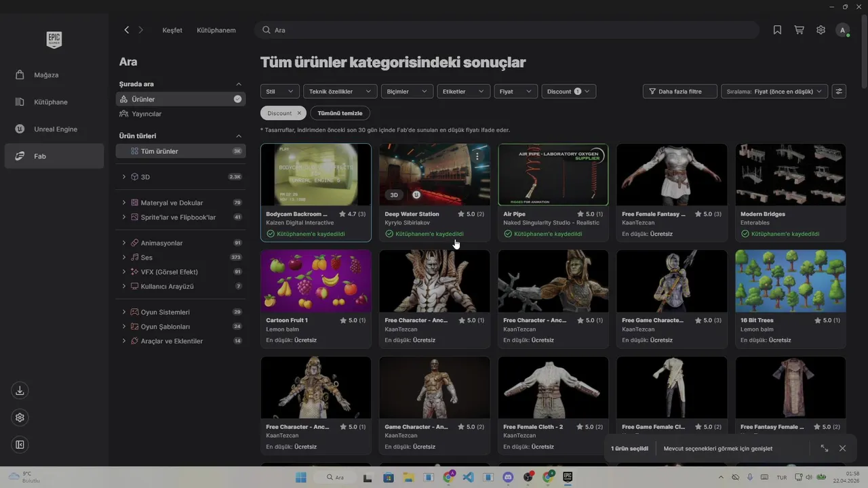Select the Araçlar ve Eklentiler category

click(172, 341)
